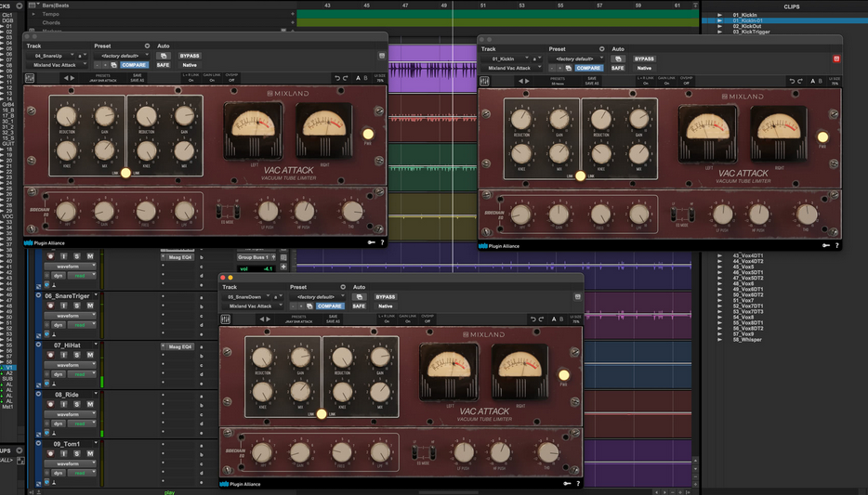Click redo arrow in 04_SnareUp plugin toolbar
Image resolution: width=868 pixels, height=495 pixels.
[346, 78]
